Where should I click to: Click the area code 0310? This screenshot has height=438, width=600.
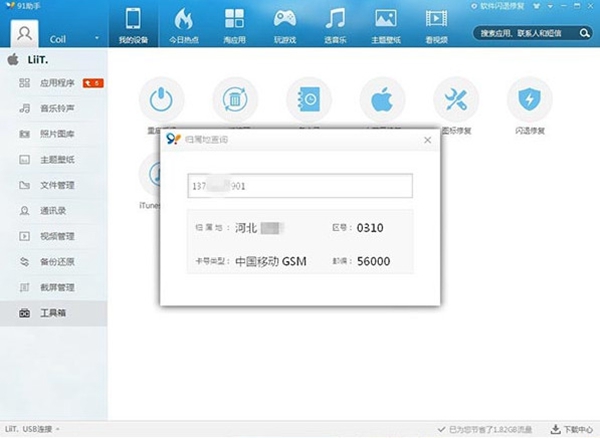[370, 228]
